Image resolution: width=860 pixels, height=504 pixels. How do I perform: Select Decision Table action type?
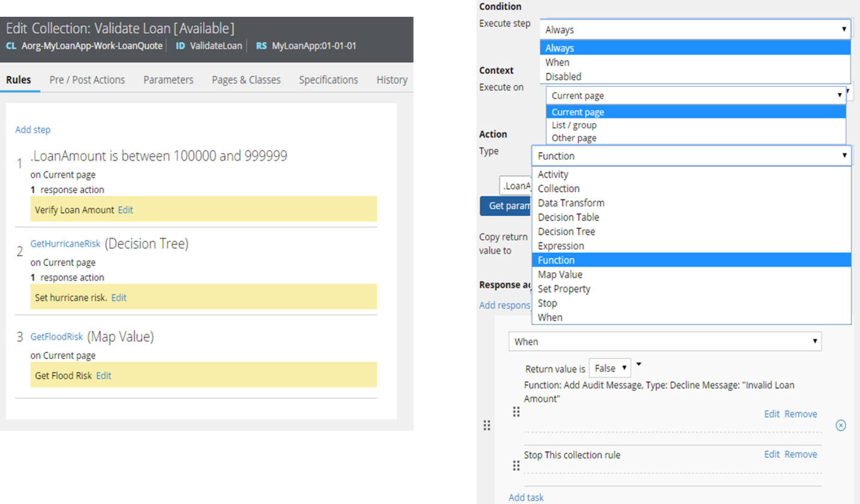pyautogui.click(x=568, y=217)
